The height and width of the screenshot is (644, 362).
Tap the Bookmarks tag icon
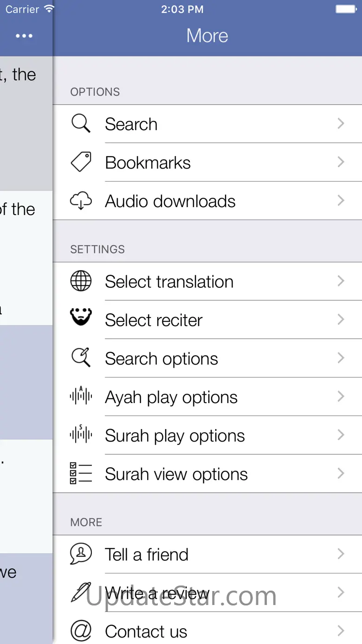coord(81,163)
